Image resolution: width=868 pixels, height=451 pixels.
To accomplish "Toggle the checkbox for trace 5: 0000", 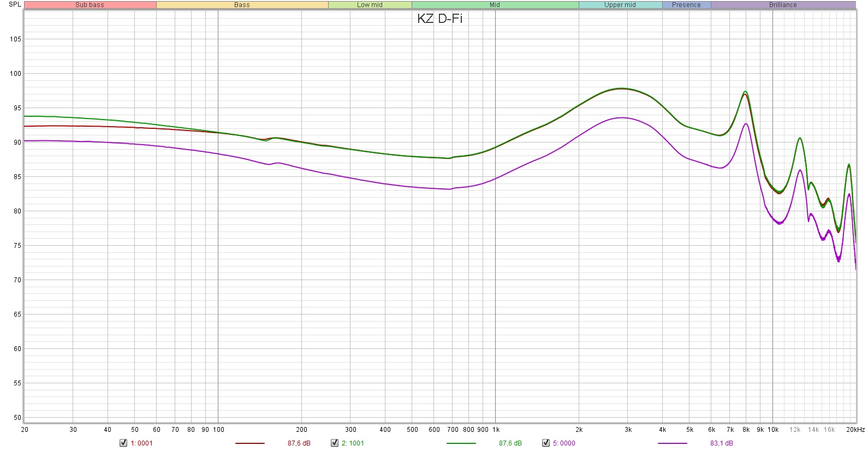I will (546, 443).
